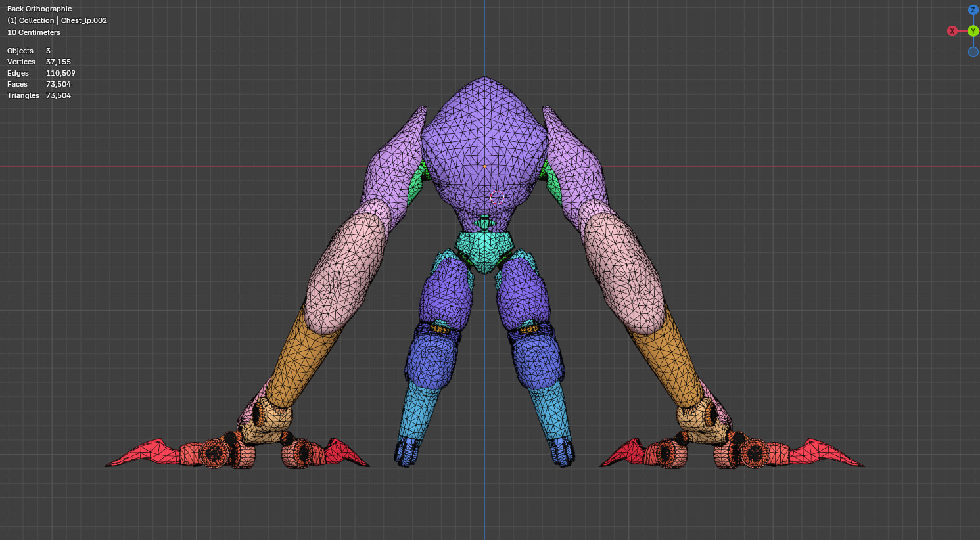The height and width of the screenshot is (540, 980).
Task: Click the Edges count 110,509
Action: coord(60,73)
